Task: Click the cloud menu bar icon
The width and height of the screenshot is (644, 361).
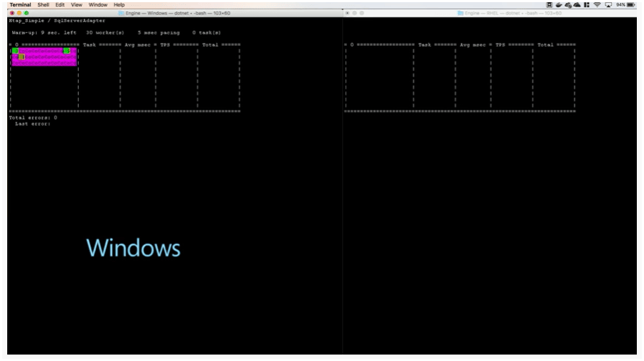Action: click(x=577, y=5)
